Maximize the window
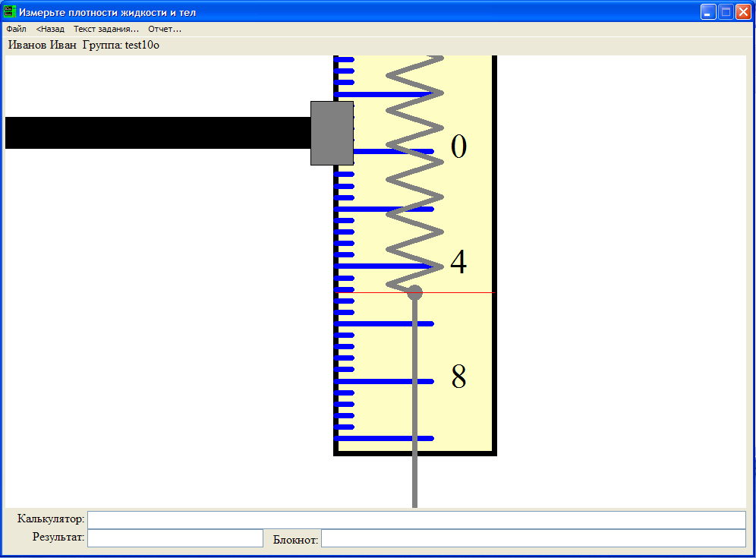The width and height of the screenshot is (756, 558). 726,12
